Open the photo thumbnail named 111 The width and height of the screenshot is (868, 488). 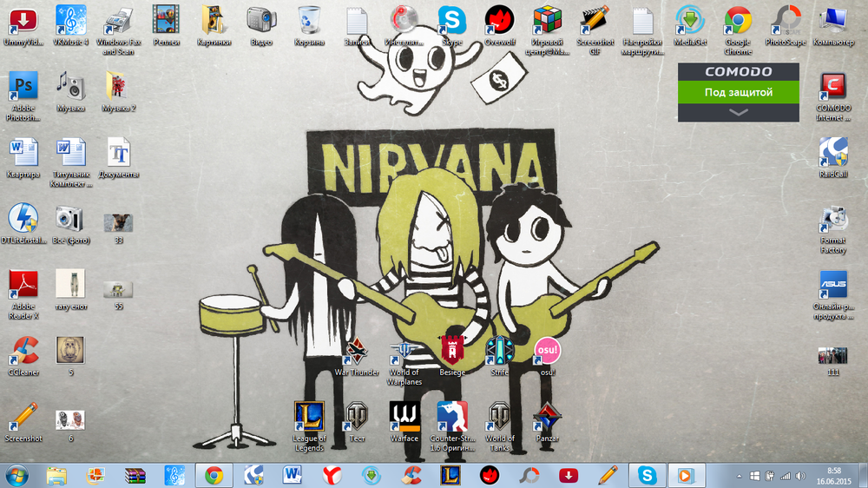tap(833, 361)
